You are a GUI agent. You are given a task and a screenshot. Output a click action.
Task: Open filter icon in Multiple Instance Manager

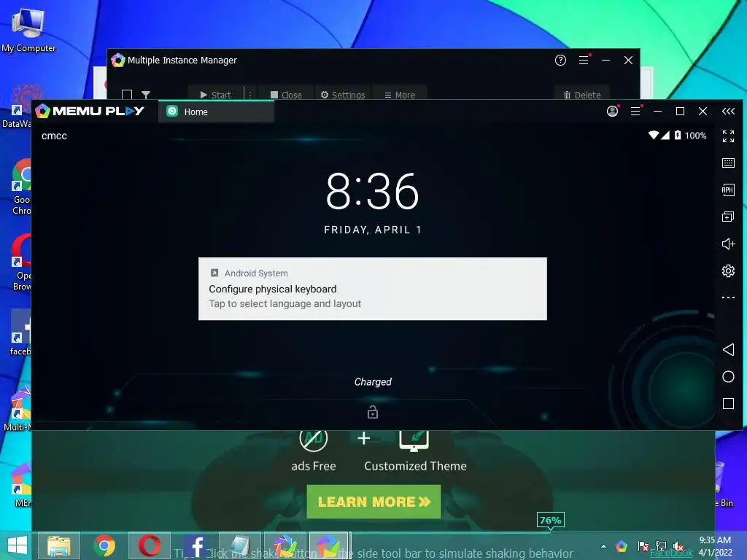146,95
